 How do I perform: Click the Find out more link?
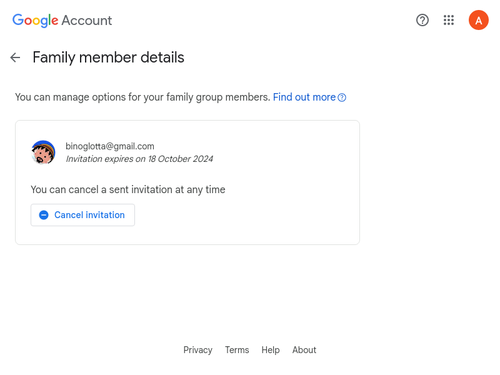pos(304,97)
